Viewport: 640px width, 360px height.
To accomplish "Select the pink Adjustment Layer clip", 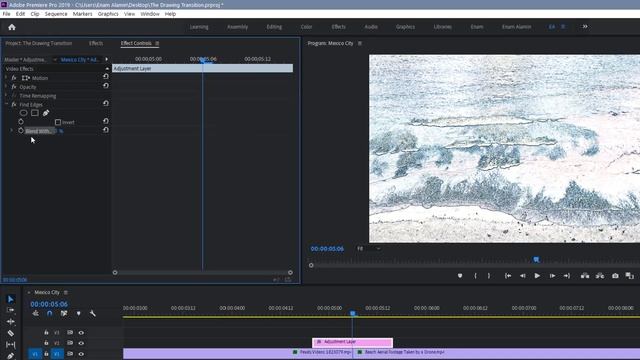I will (353, 342).
